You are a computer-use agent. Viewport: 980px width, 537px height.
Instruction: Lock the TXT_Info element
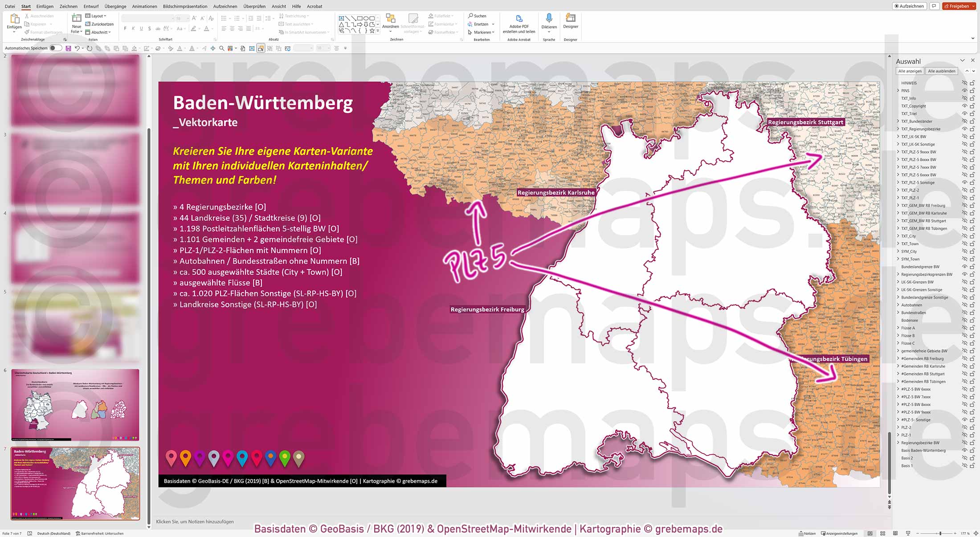click(972, 98)
